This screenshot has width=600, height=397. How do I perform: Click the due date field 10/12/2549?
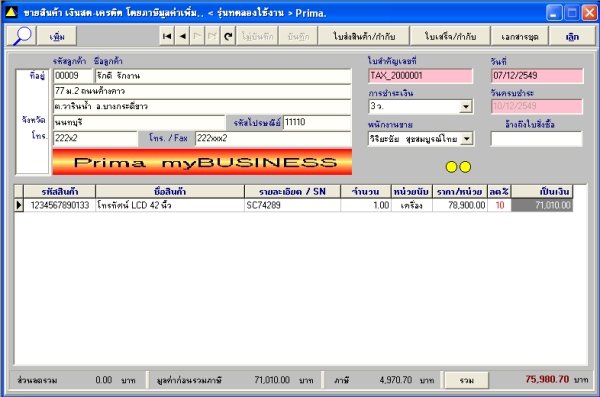(537, 106)
